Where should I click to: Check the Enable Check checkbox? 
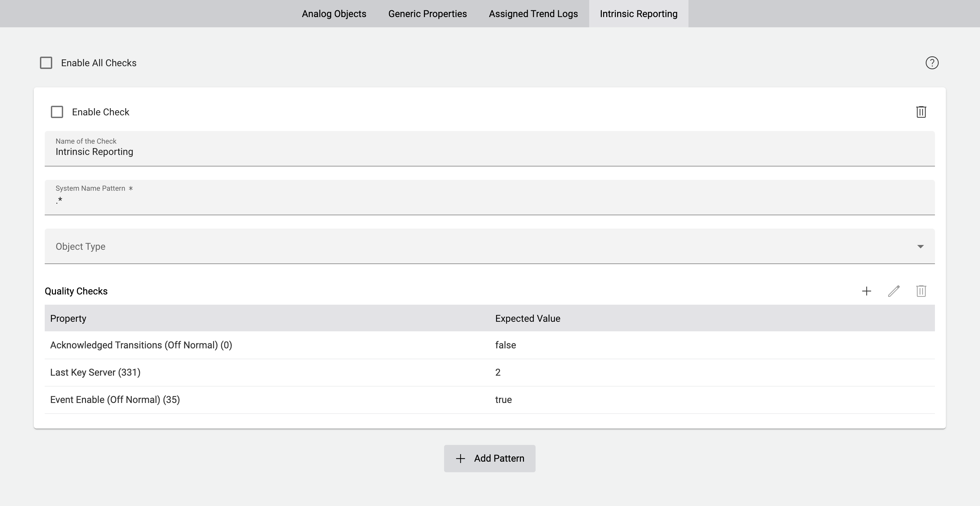point(57,112)
